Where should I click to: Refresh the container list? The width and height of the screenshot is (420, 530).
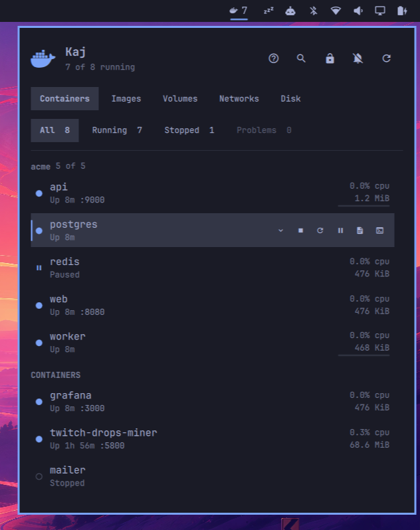click(x=386, y=58)
